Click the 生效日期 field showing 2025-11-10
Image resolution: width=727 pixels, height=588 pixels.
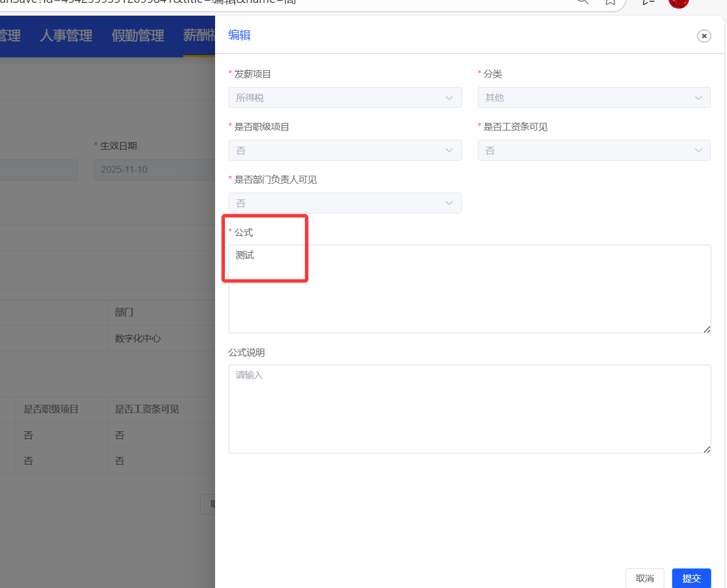154,169
